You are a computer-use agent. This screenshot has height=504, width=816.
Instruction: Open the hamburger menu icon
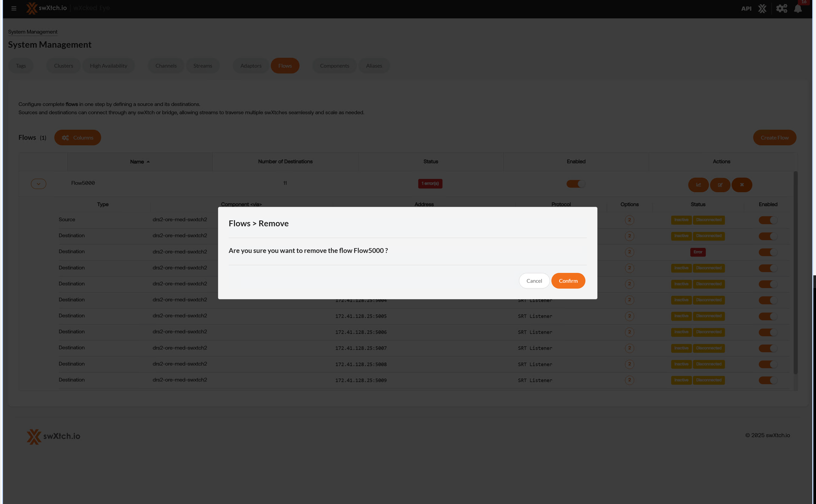[x=14, y=8]
